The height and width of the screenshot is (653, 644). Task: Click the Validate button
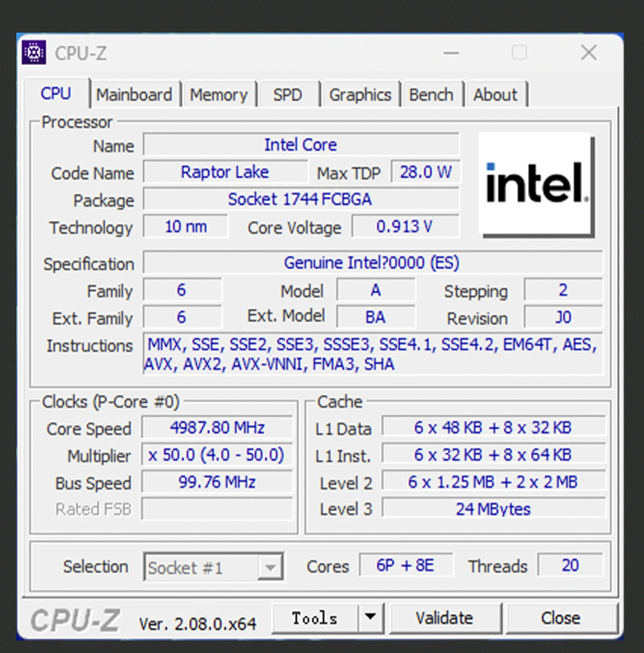445,618
